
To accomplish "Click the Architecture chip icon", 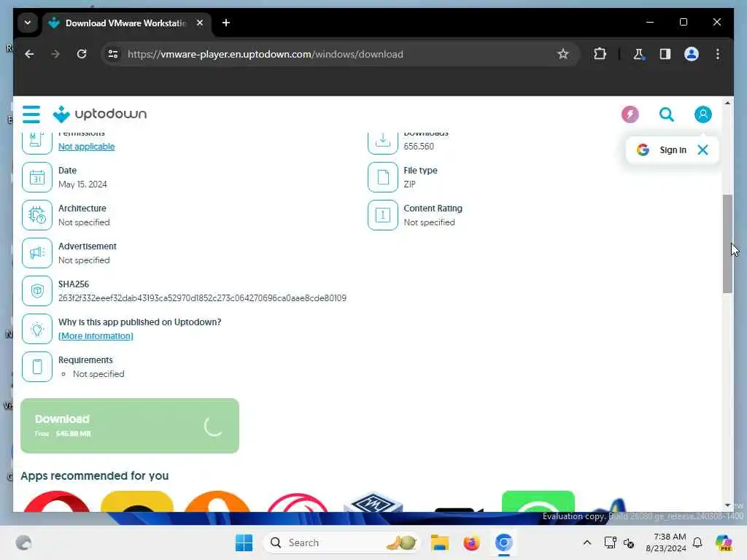I will [37, 215].
